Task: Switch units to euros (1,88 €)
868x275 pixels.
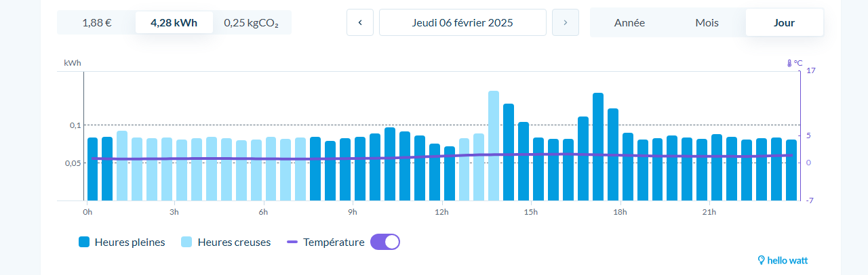Action: coord(97,22)
